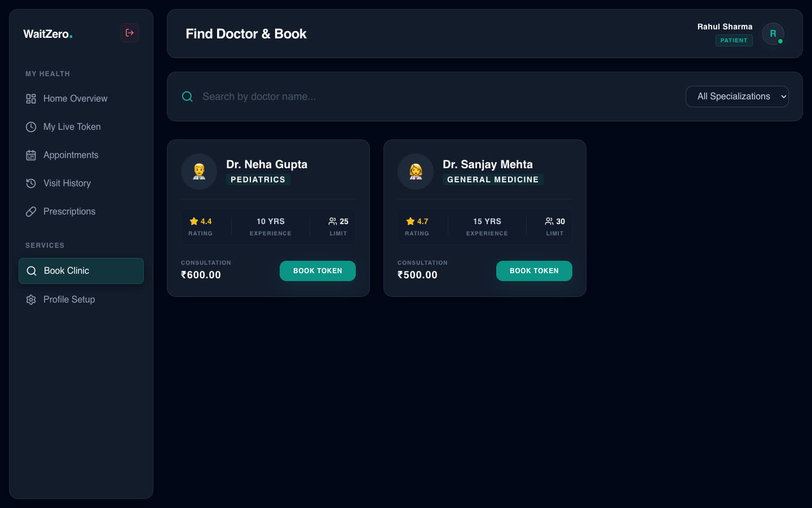Click the PEDIATRICS specialization tag
The width and height of the screenshot is (812, 508).
[258, 179]
